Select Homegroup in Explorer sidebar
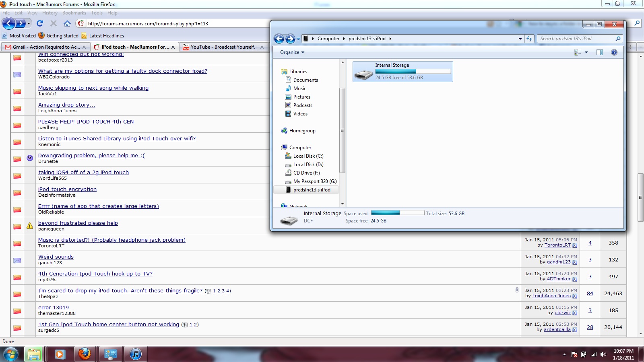This screenshot has width=644, height=362. pyautogui.click(x=298, y=131)
